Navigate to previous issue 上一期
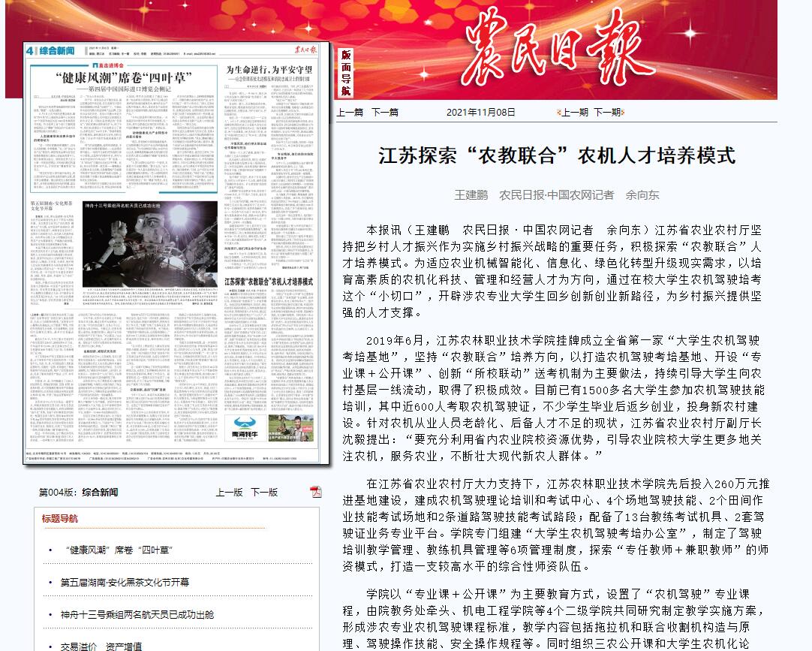 tap(574, 112)
